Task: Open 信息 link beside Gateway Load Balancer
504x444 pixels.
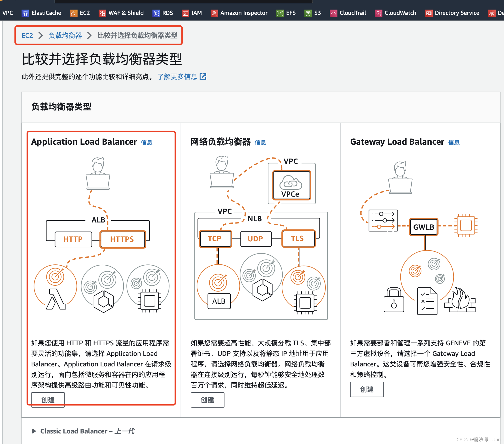Action: point(454,143)
